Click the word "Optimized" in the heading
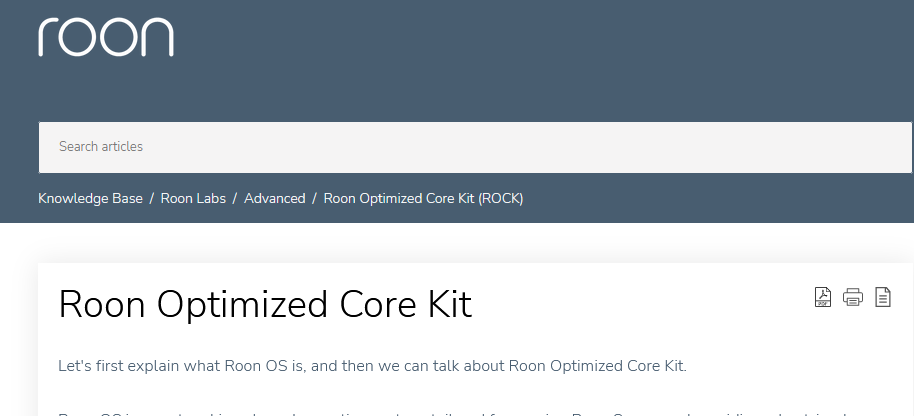 point(242,305)
